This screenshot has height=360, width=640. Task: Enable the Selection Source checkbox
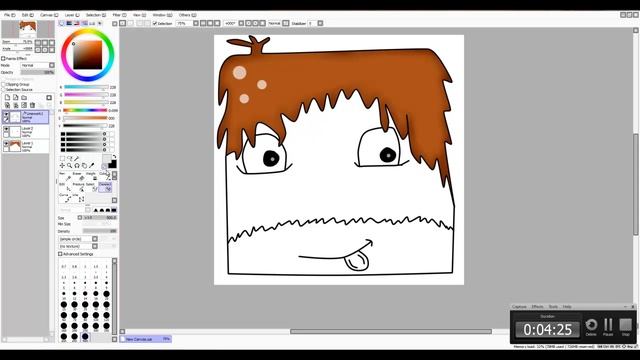tap(3, 89)
